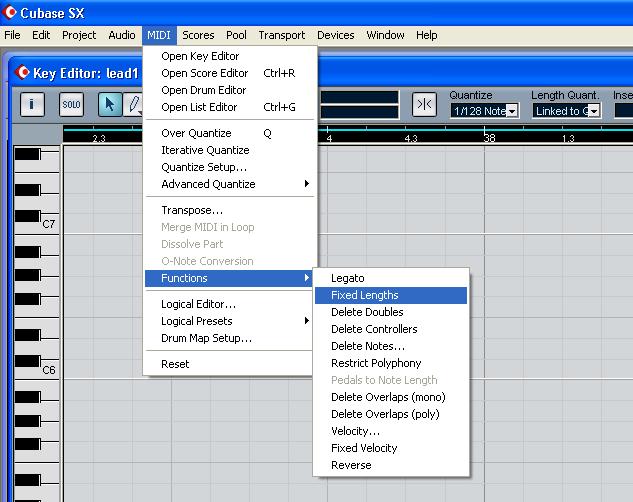Viewport: 633px width, 502px height.
Task: Click ruler position 4.3
Action: (411, 138)
